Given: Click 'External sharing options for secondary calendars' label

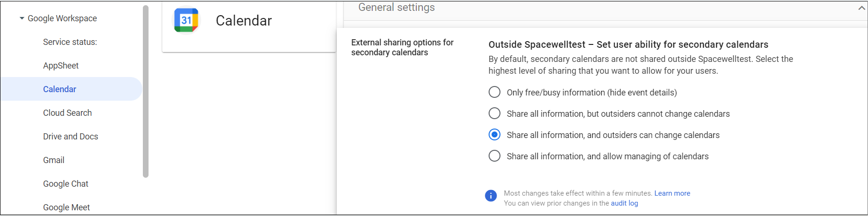Looking at the screenshot, I should point(402,47).
